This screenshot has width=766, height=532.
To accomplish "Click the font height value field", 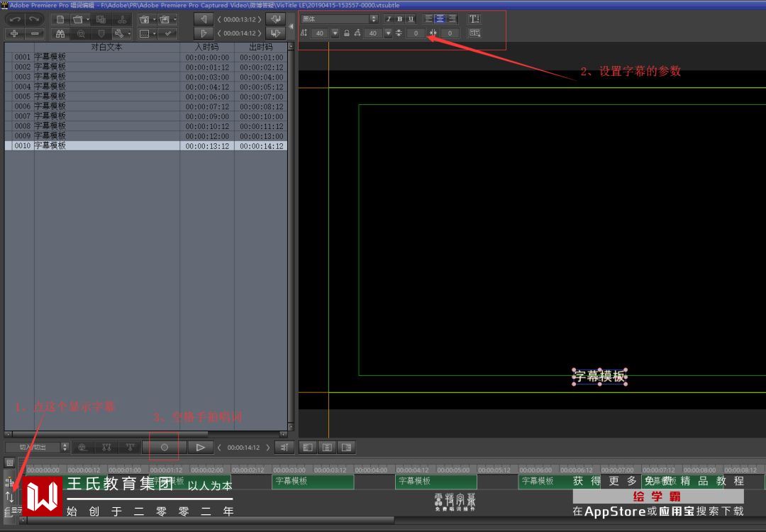I will pyautogui.click(x=319, y=33).
